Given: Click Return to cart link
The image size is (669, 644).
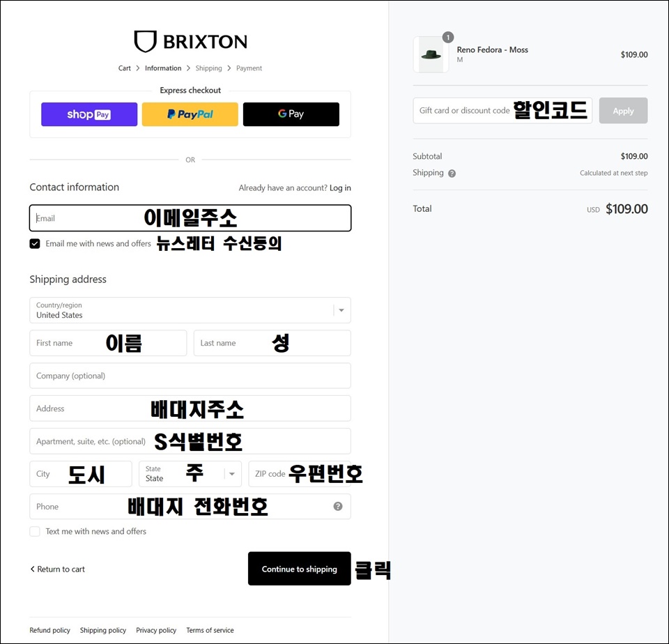Looking at the screenshot, I should [58, 569].
